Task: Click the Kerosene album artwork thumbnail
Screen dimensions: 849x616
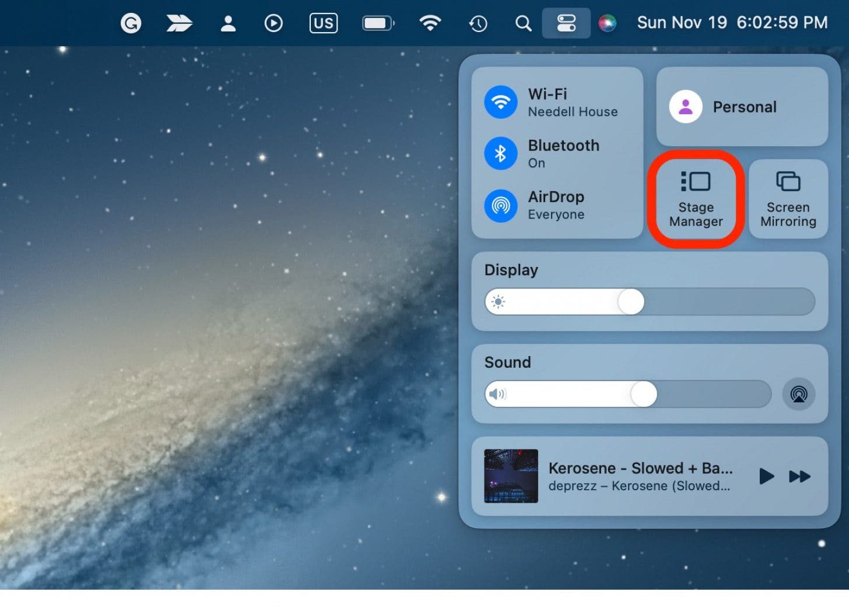Action: pos(511,476)
